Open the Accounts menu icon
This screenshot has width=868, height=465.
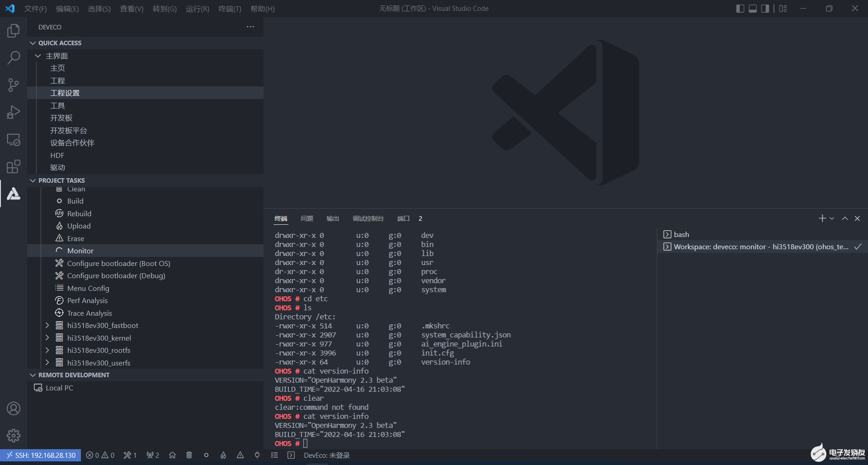[x=14, y=408]
